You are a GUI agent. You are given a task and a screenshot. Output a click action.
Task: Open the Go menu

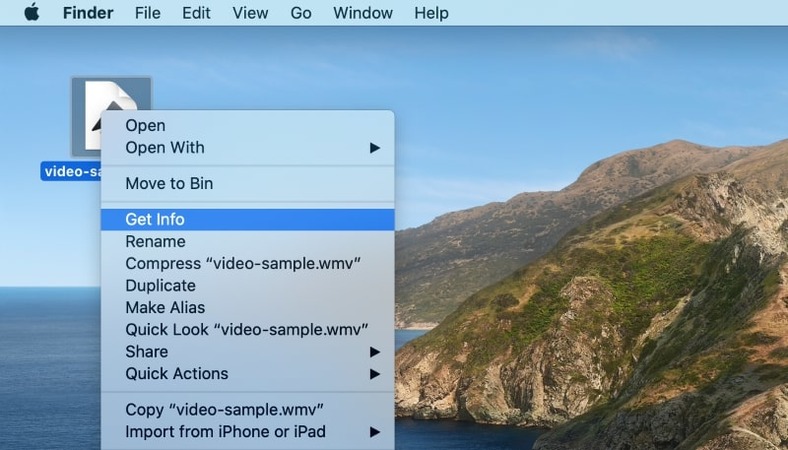pyautogui.click(x=301, y=13)
